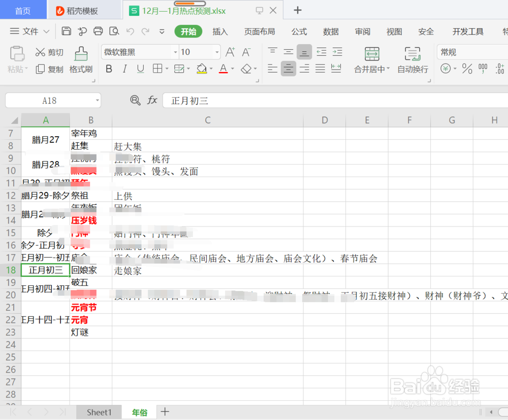Apply thousands separator format
This screenshot has width=508, height=420.
pos(483,69)
